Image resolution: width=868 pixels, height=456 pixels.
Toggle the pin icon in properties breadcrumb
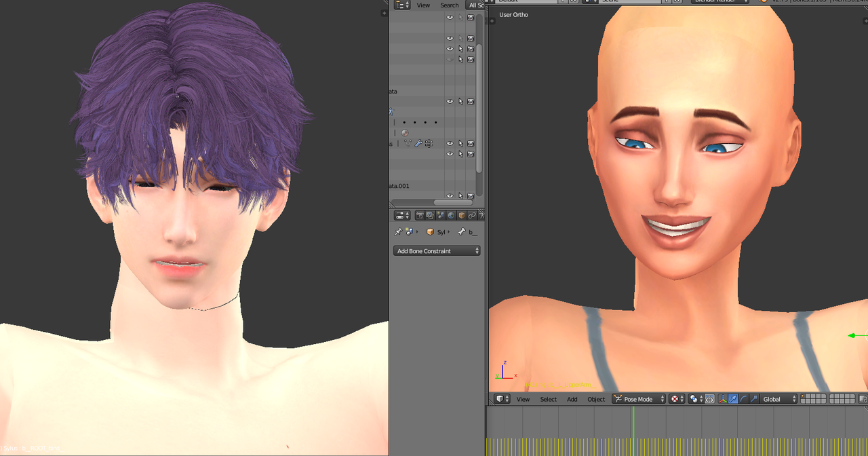point(398,232)
